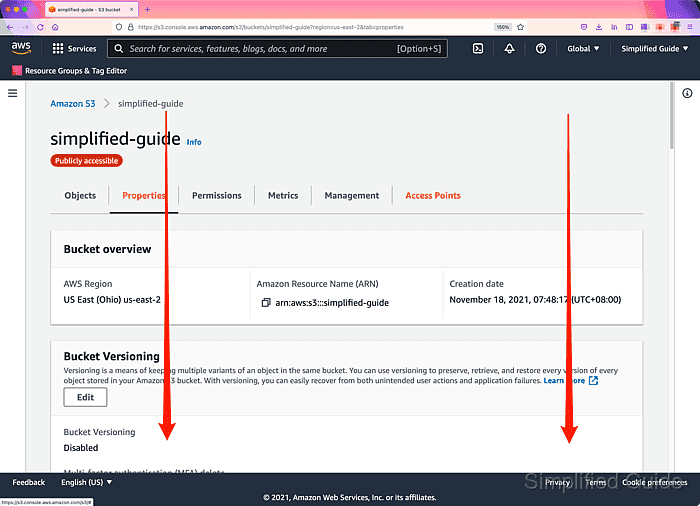Open the info panel icon at right
700x506 pixels.
[687, 93]
